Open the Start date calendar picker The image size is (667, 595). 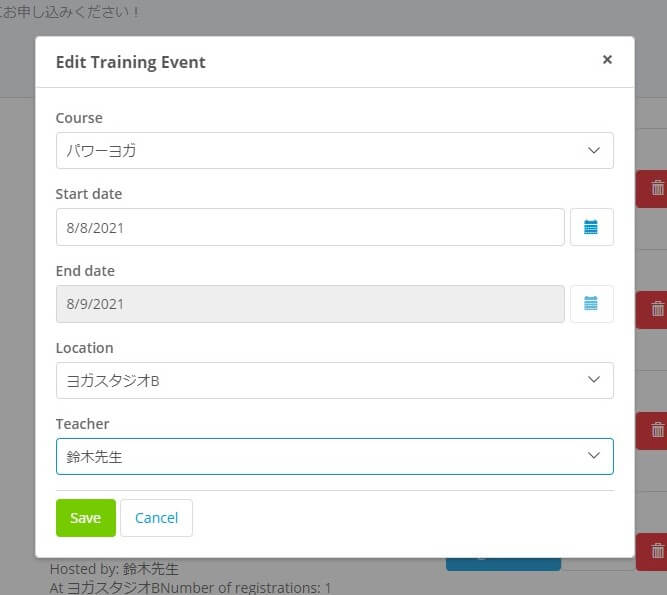pos(591,227)
